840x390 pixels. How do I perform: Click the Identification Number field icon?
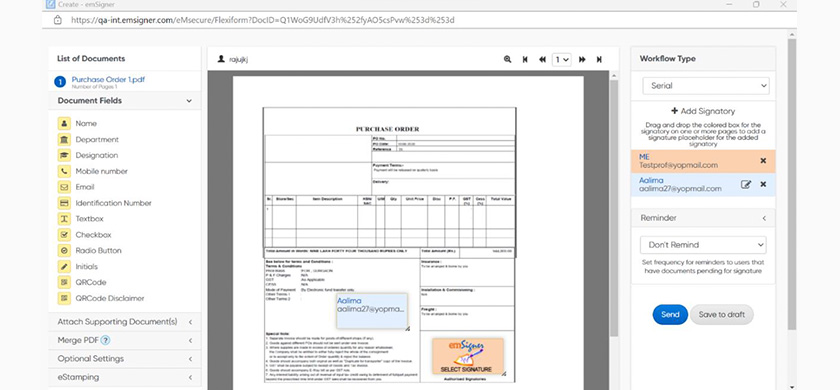[64, 203]
